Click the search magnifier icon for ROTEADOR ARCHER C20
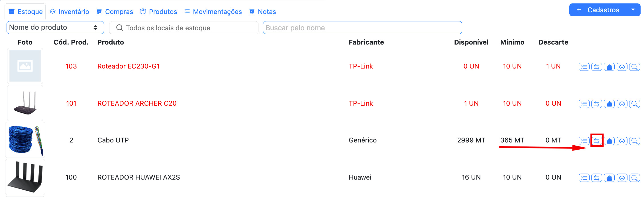The image size is (644, 197). tap(635, 104)
